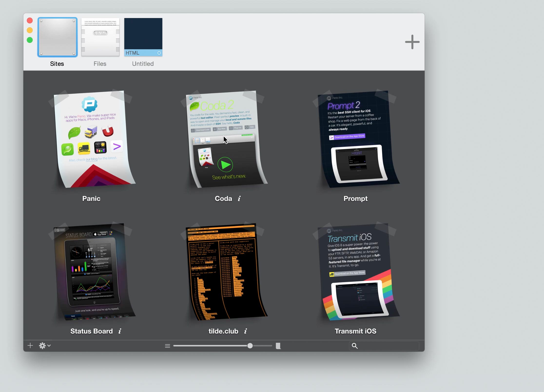The image size is (544, 392).
Task: Open info for the tilde.club site
Action: pos(245,331)
